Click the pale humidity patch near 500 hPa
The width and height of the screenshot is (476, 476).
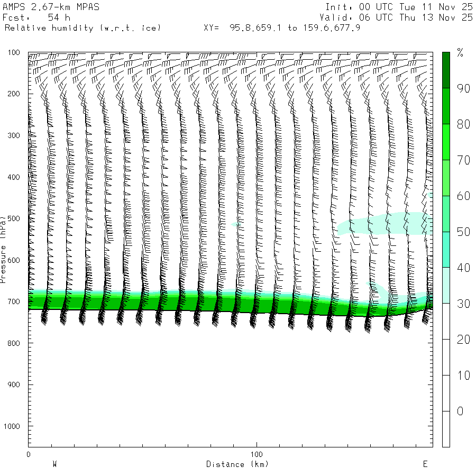[385, 224]
